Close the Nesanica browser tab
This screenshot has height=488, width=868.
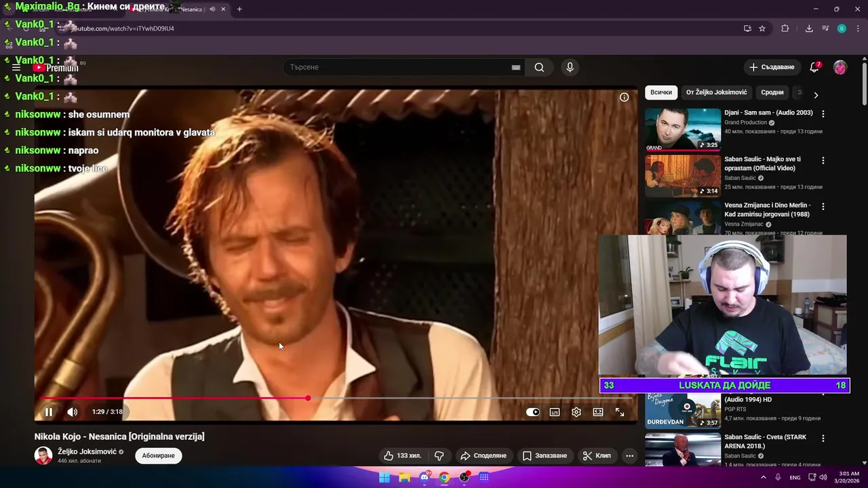coord(223,9)
